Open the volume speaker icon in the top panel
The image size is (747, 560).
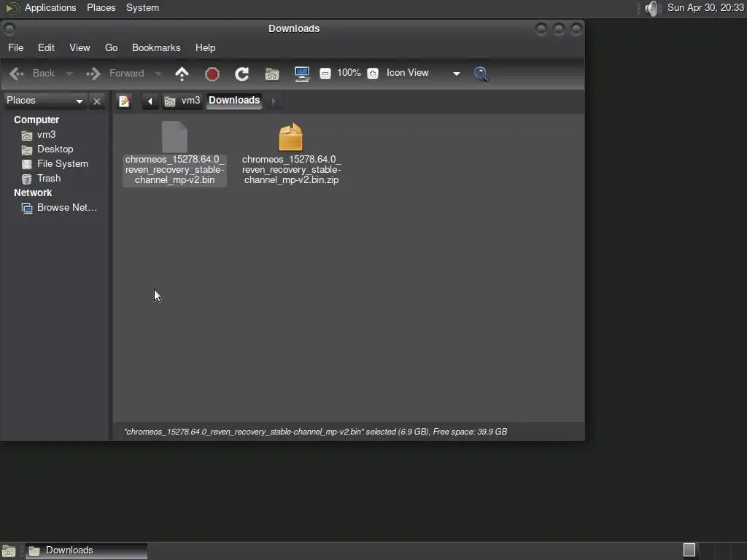[651, 8]
